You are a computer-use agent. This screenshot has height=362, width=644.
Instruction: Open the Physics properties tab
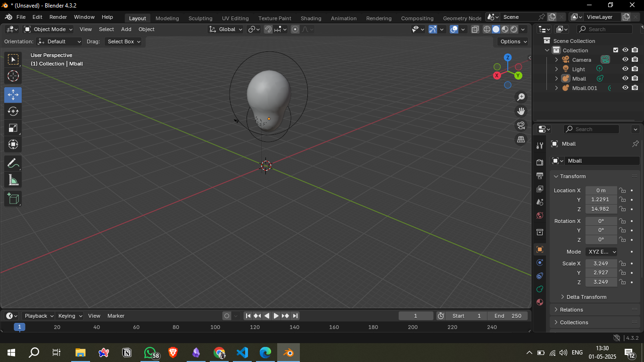pos(540,263)
